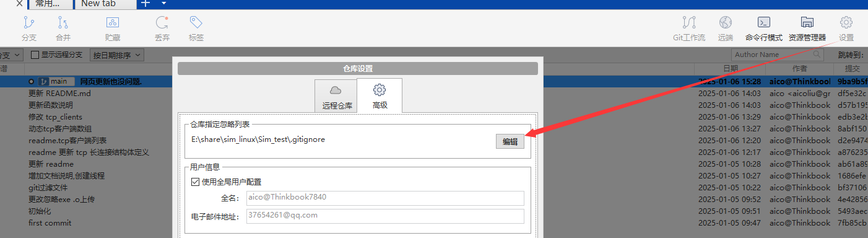Screen dimensions: 868x238
Task: Click the 提交 column header
Action: coord(852,68)
